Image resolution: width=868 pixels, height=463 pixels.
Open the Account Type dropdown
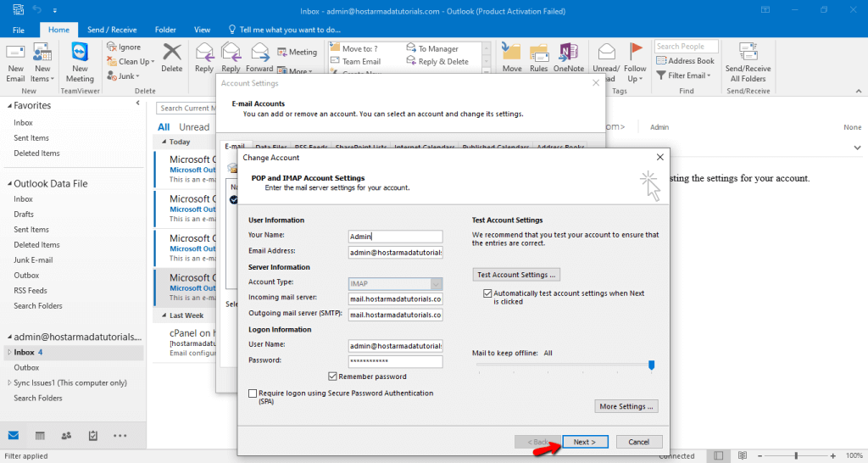tap(395, 283)
